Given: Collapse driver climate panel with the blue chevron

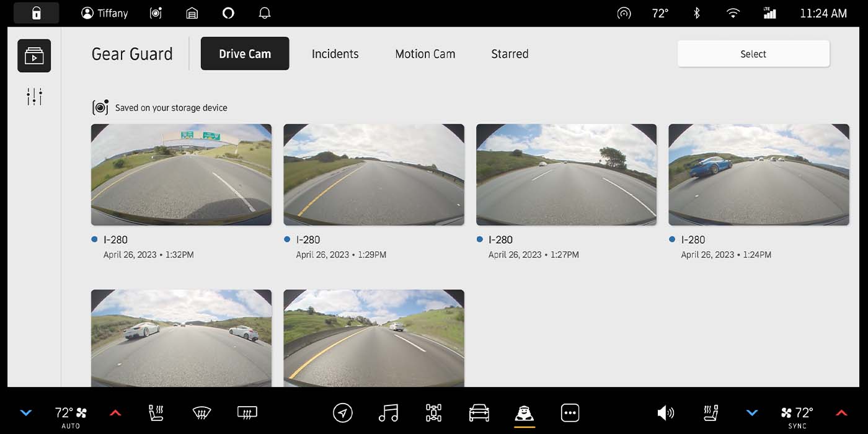Looking at the screenshot, I should [26, 412].
